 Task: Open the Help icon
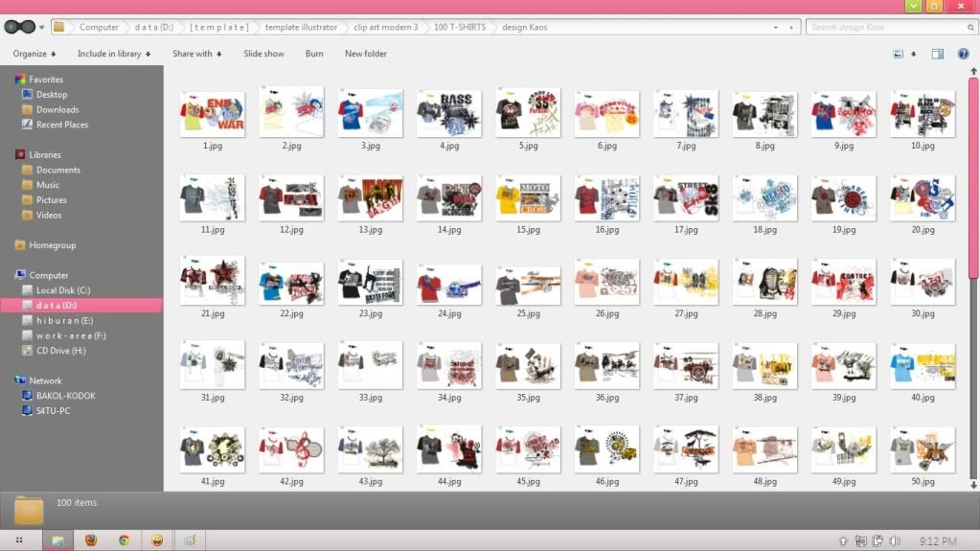[x=963, y=54]
